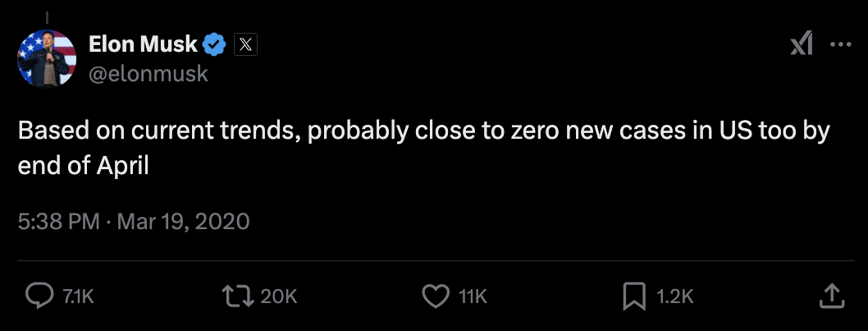Click the "end of April" text line

(83, 165)
